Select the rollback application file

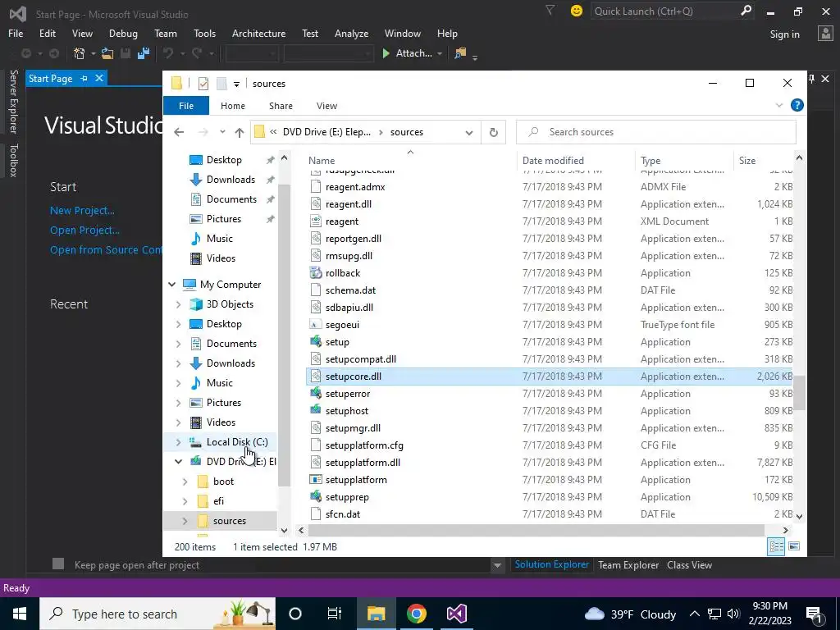point(343,272)
